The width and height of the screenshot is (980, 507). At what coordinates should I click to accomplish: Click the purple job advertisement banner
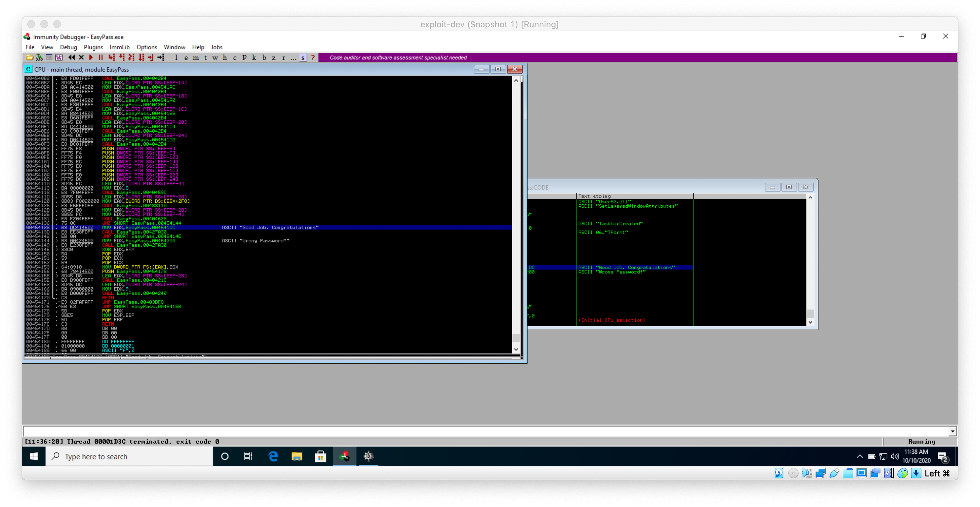638,58
